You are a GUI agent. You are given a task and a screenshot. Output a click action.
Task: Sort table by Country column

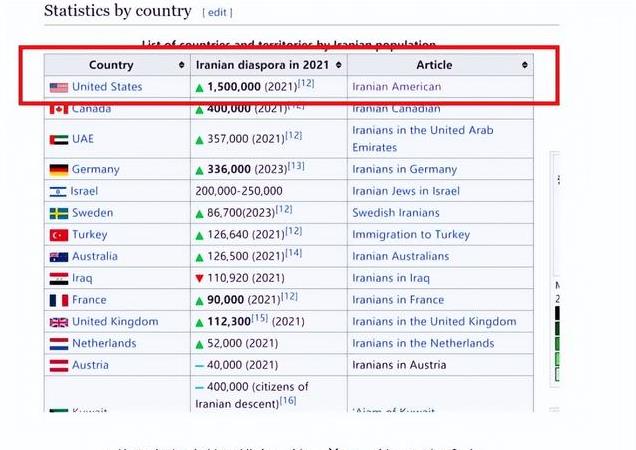[x=181, y=65]
